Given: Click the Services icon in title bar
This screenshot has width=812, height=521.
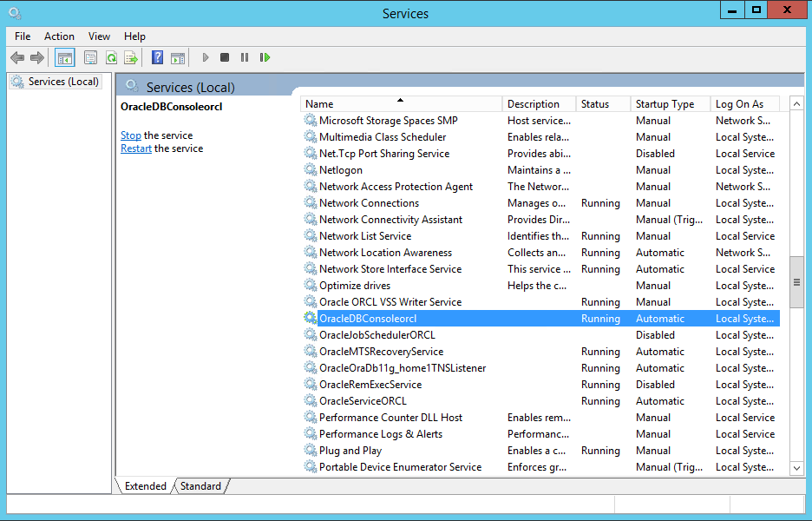Looking at the screenshot, I should click(x=15, y=14).
